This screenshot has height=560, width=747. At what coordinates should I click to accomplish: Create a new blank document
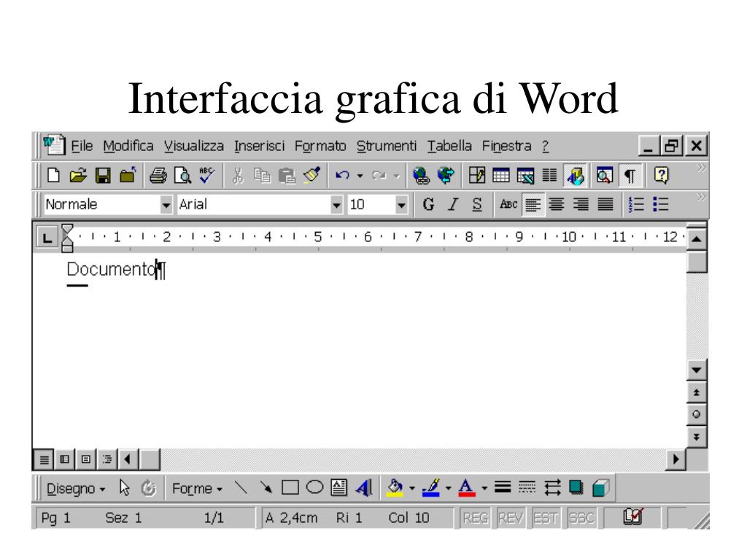[53, 176]
